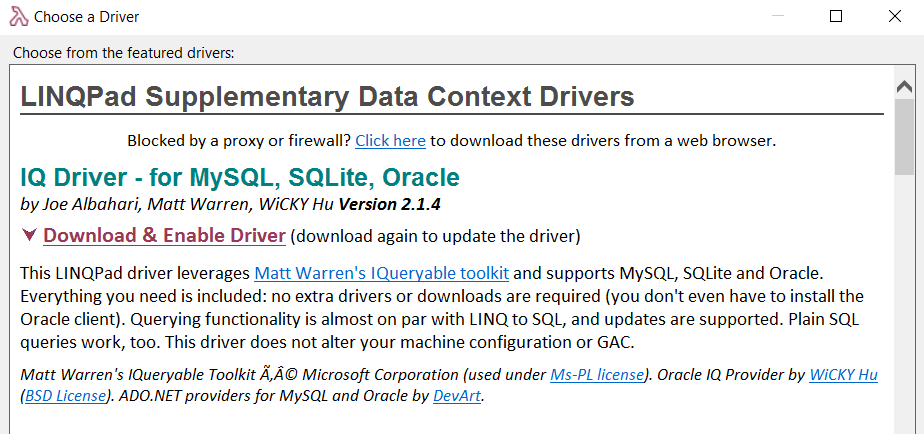Viewport: 924px width, 434px height.
Task: Visit the DevArt link
Action: pos(457,396)
